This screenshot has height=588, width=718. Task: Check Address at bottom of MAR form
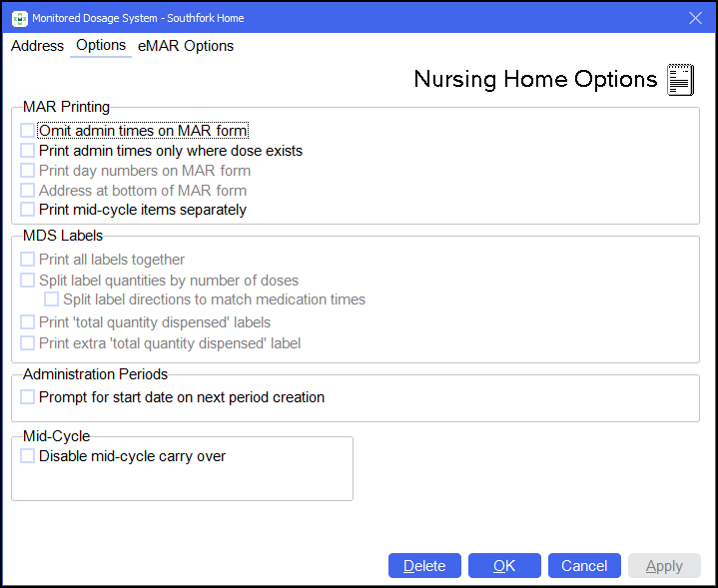pyautogui.click(x=27, y=191)
